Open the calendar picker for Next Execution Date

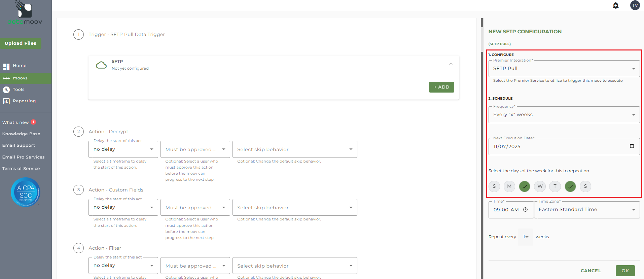pos(632,146)
